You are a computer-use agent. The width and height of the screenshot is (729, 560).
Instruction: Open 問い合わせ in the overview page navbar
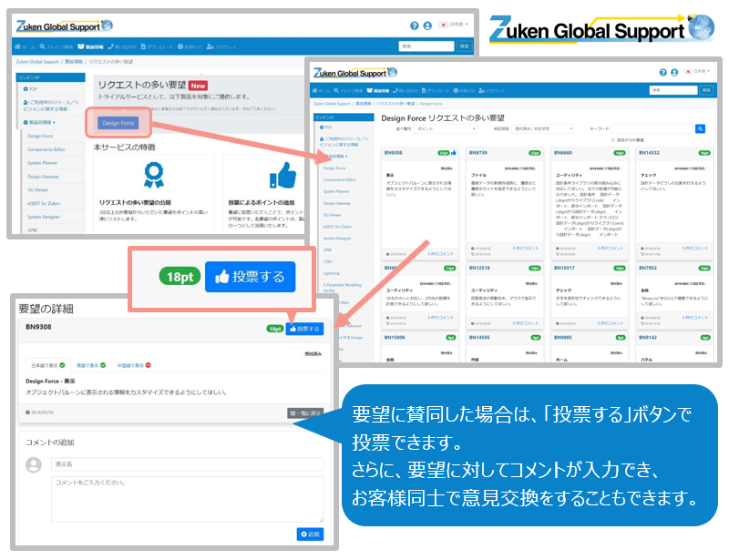(122, 47)
